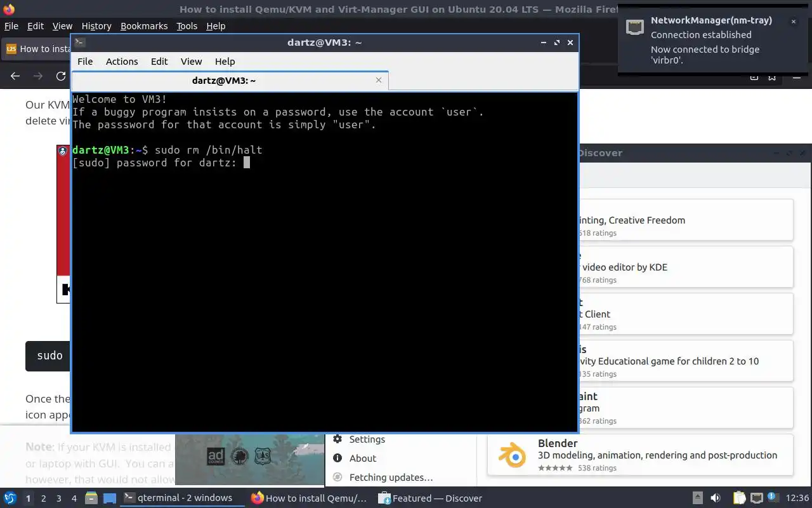Click qterminal - 2 windows taskbar button

(182, 498)
